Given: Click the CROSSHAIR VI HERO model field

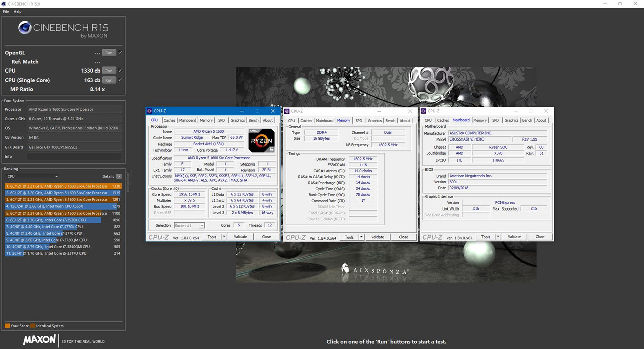Looking at the screenshot, I should click(479, 139).
